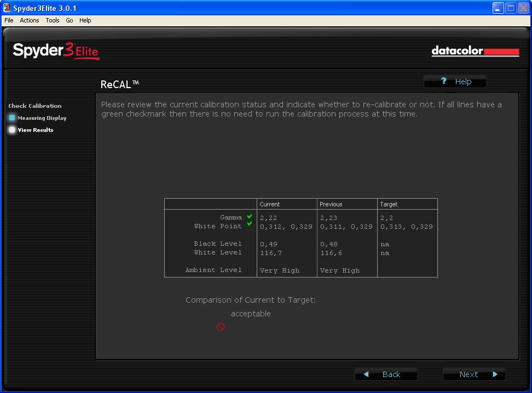Open the Help menu in menu bar
Screen dimensions: 532x393
(85, 20)
